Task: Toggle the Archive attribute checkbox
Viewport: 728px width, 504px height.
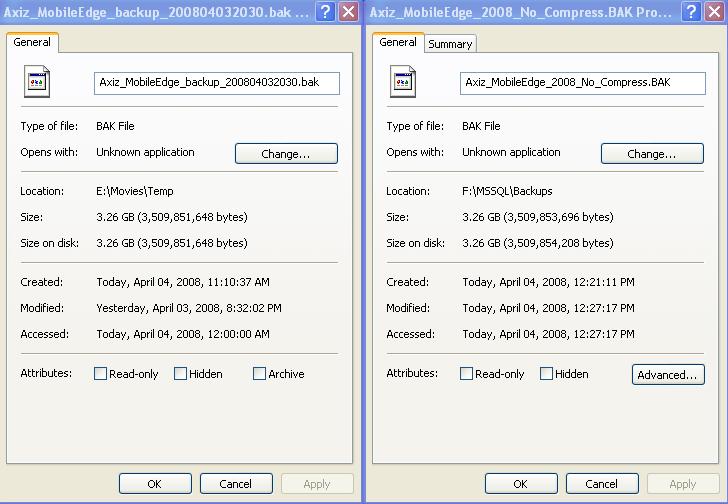Action: click(260, 374)
